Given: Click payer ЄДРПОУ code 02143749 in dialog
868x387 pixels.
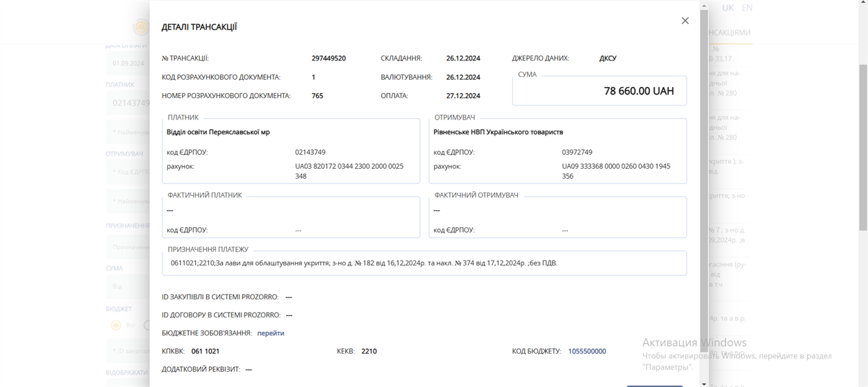Looking at the screenshot, I should click(x=310, y=152).
